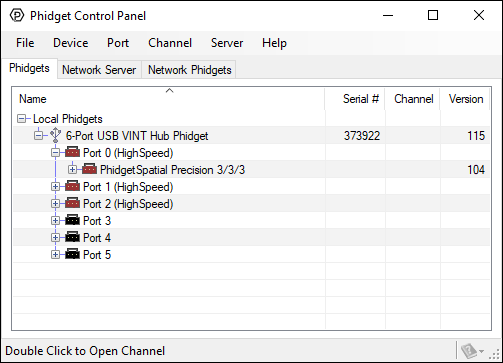
Task: Click version value 104
Action: [x=476, y=170]
